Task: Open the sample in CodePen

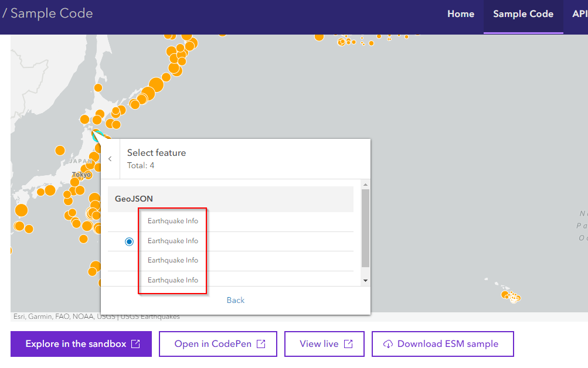Action: tap(217, 344)
